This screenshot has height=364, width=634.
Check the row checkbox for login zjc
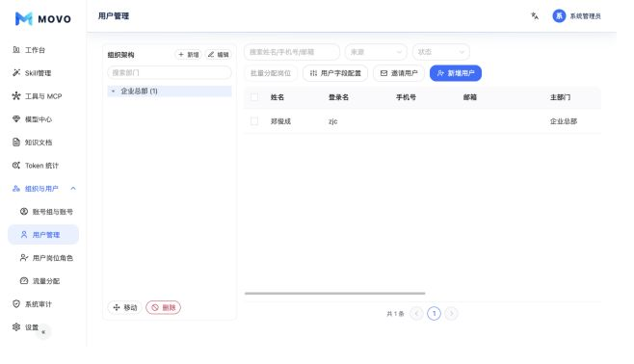[254, 121]
